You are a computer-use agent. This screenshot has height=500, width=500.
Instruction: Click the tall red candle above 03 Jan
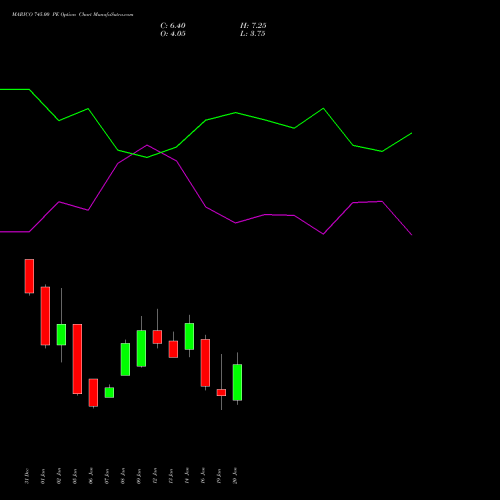coord(77,359)
